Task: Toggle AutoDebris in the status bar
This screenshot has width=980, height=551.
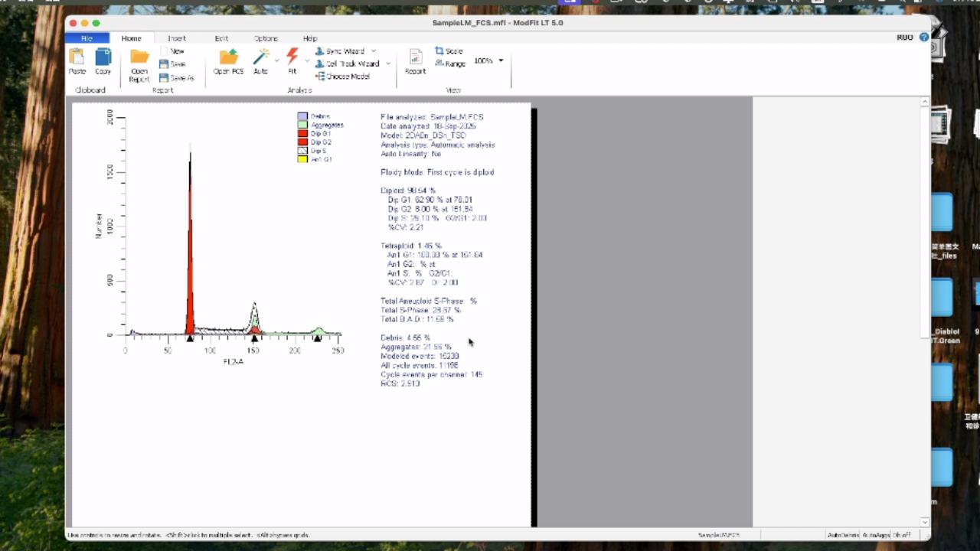Action: 843,535
